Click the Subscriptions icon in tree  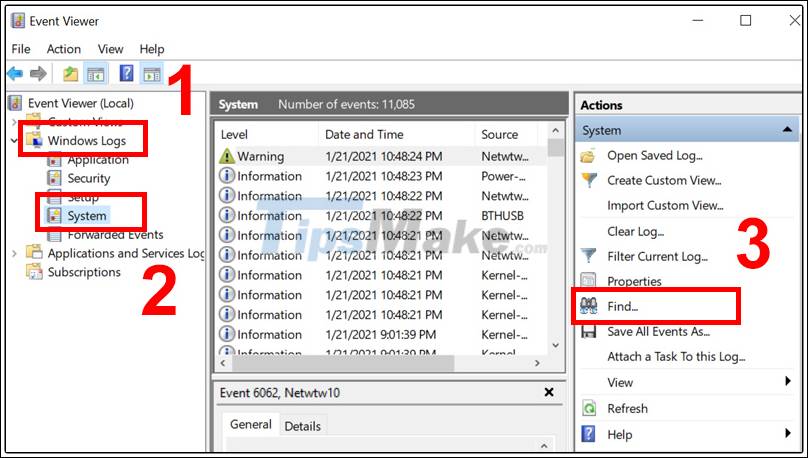[x=34, y=272]
